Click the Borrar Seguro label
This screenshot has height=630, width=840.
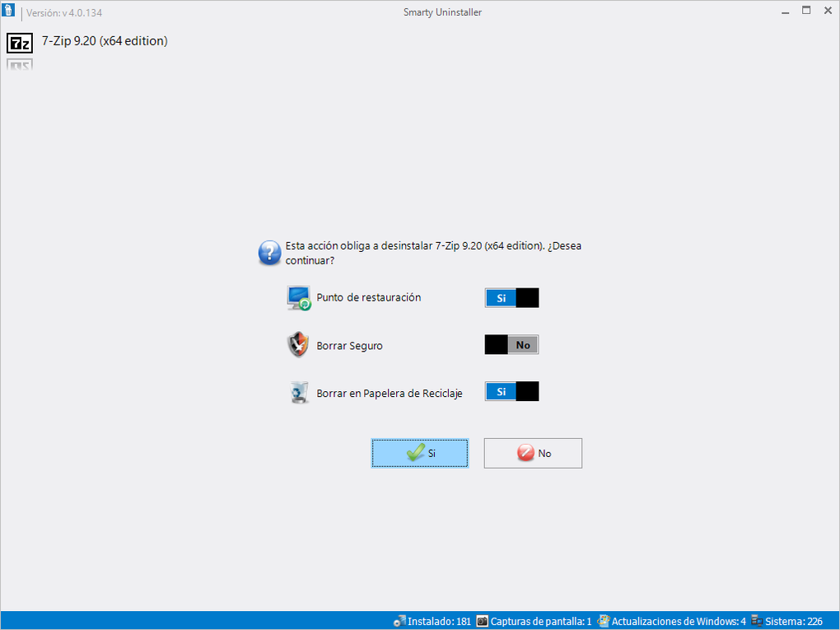[349, 346]
